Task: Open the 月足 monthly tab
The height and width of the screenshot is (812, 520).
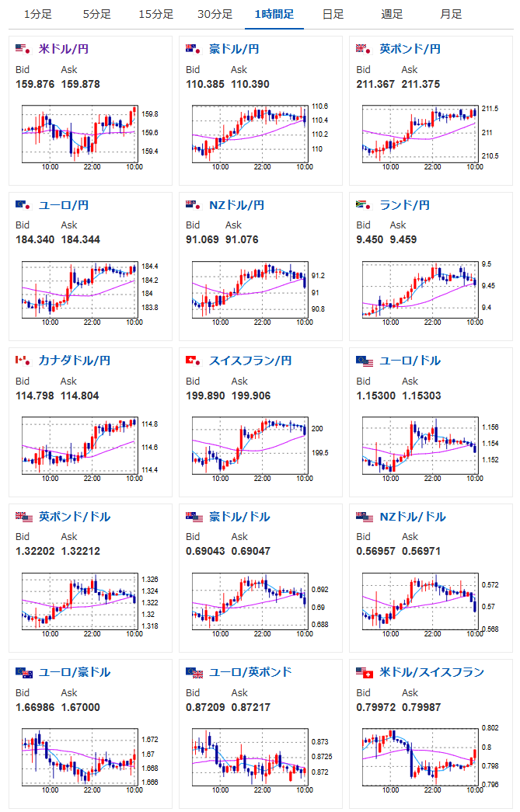Action: point(451,15)
